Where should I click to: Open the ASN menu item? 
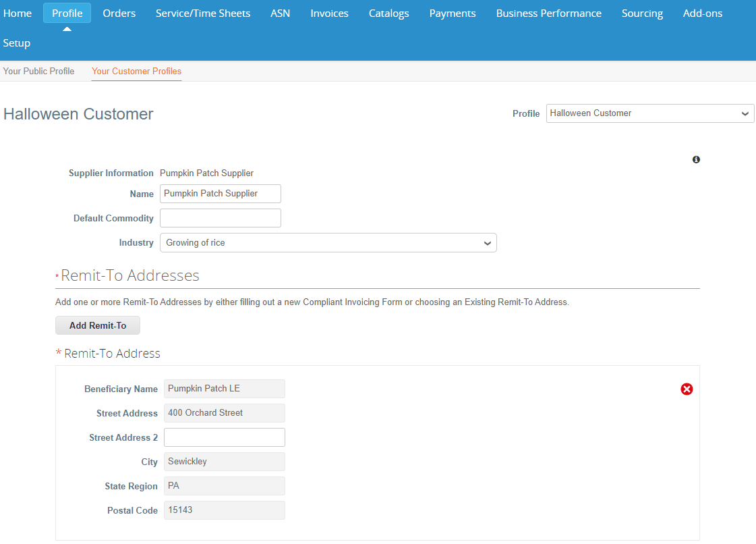pyautogui.click(x=280, y=13)
